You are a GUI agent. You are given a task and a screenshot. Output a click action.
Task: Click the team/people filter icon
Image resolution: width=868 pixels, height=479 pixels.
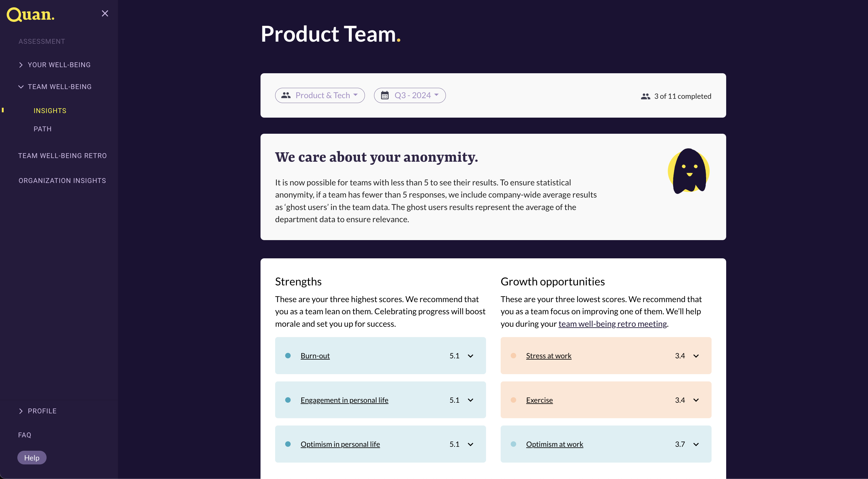click(286, 95)
